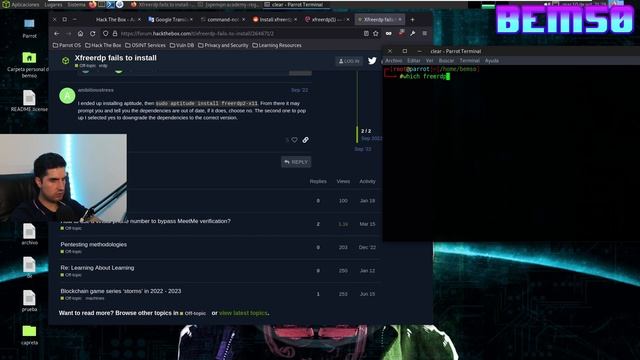Click infinity-shaped extension icon in Firefox toolbar
This screenshot has height=360, width=640.
click(389, 33)
